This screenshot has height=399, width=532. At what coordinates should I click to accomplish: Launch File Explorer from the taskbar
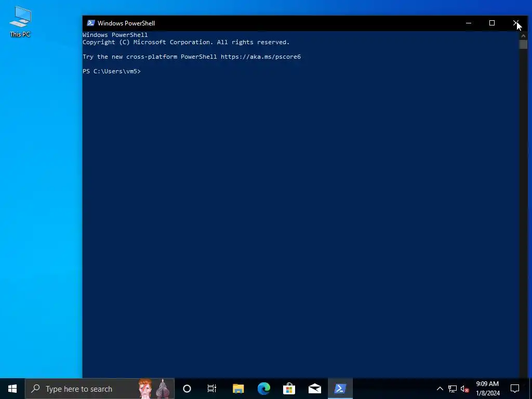[238, 389]
